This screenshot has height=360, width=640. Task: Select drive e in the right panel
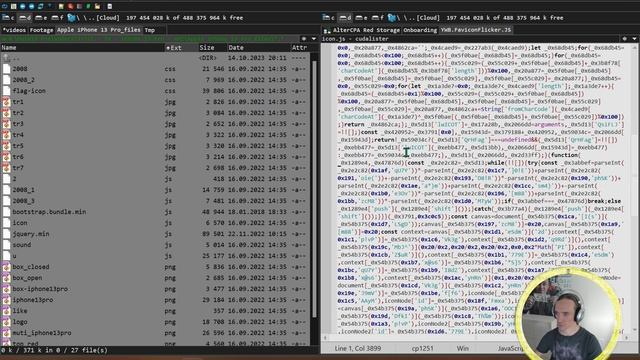361,18
